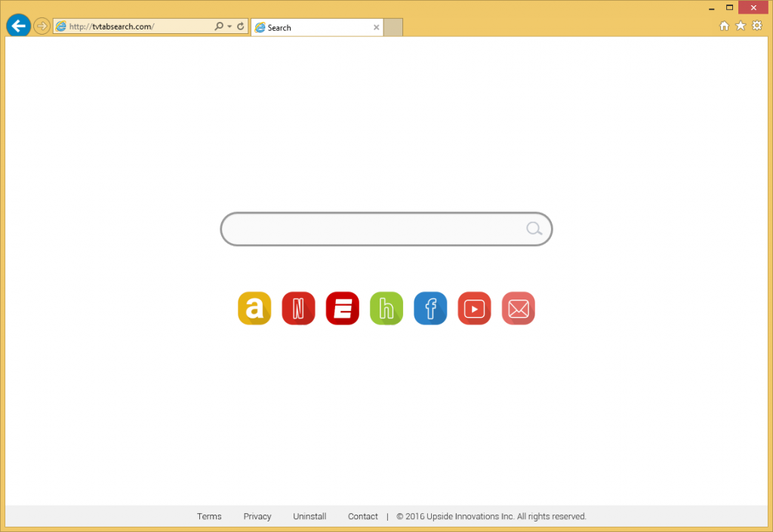The width and height of the screenshot is (773, 532).
Task: Open the Tools gear icon
Action: 757,26
